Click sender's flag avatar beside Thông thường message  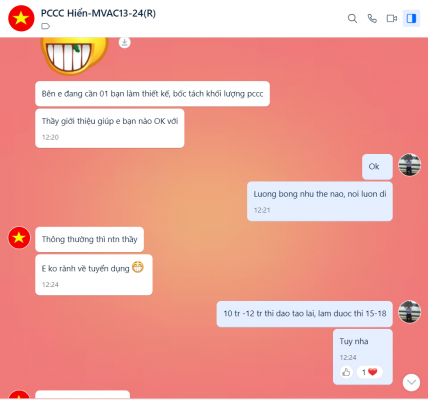19,238
